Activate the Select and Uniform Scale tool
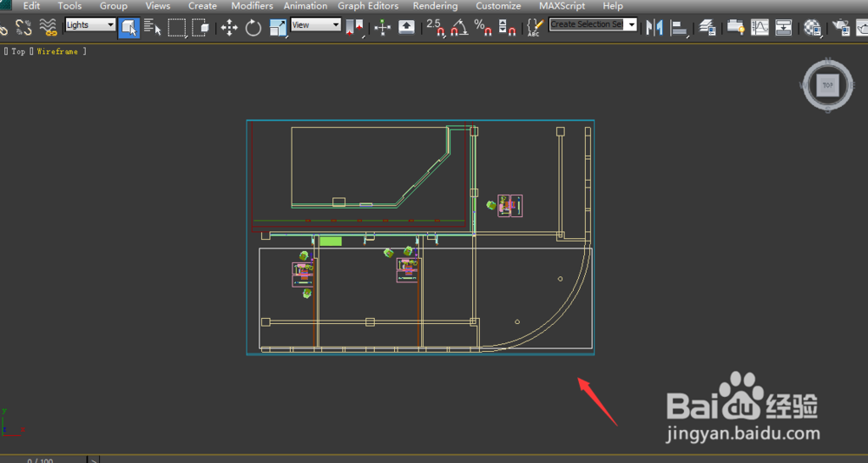 coord(278,27)
